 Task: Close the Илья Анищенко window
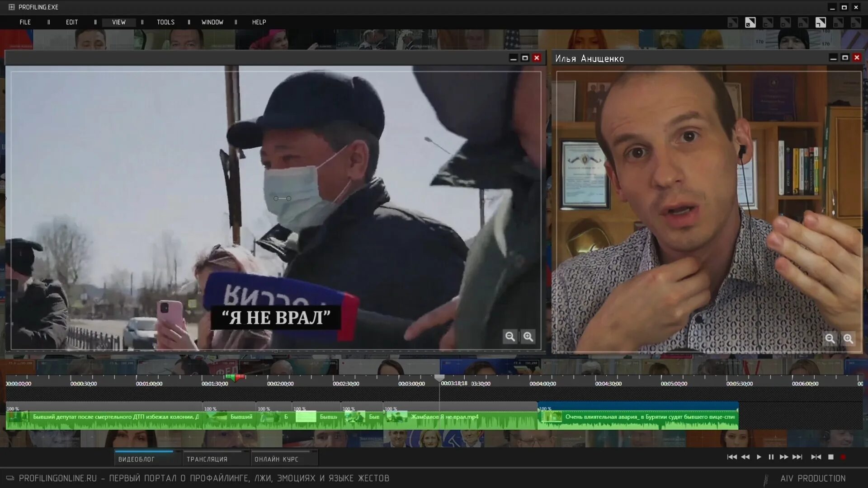[x=857, y=57]
